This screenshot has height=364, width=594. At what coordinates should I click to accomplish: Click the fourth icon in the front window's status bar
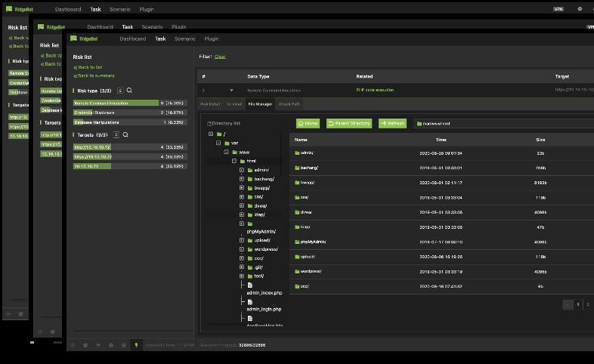pyautogui.click(x=111, y=345)
